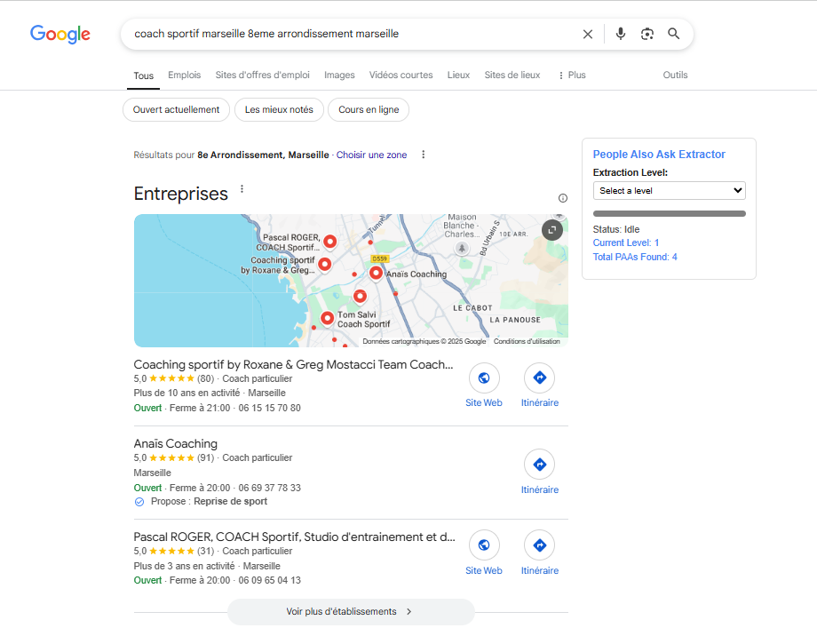Viewport: 817px width, 644px height.
Task: Select Anaïs Coaching map pin
Action: pyautogui.click(x=376, y=273)
